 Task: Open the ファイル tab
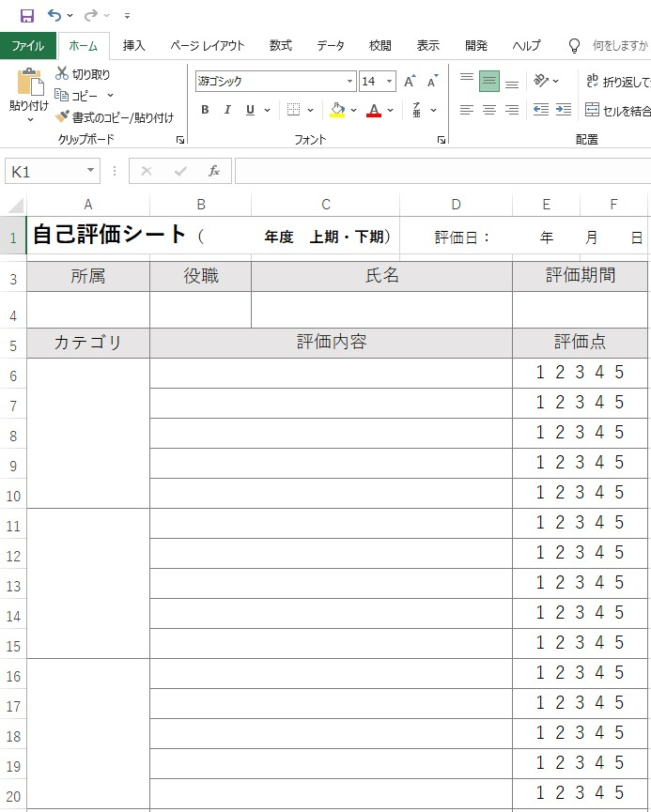point(28,46)
